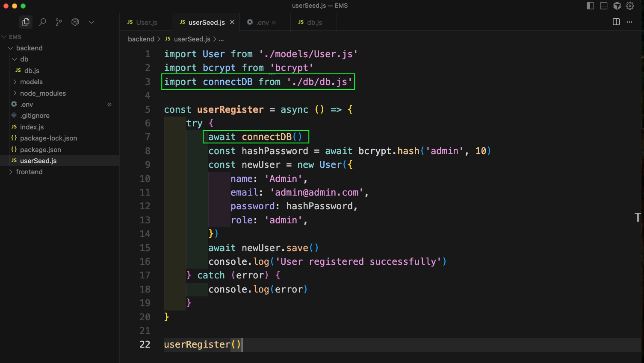The image size is (644, 363).
Task: Click the backend breadcrumb link
Action: point(141,39)
